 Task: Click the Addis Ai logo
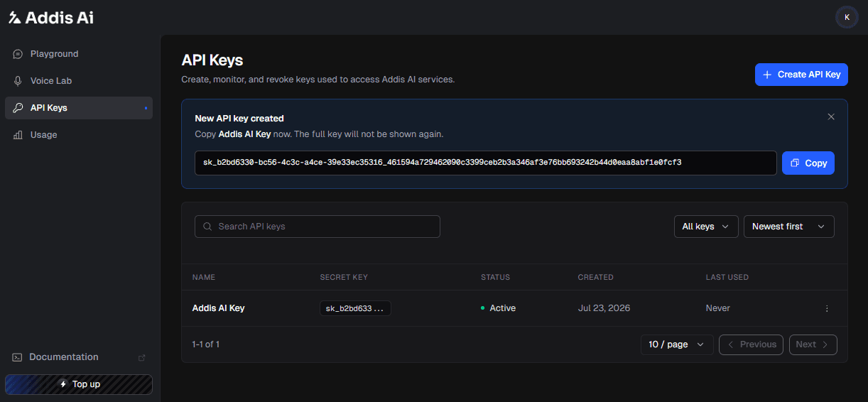coord(51,17)
